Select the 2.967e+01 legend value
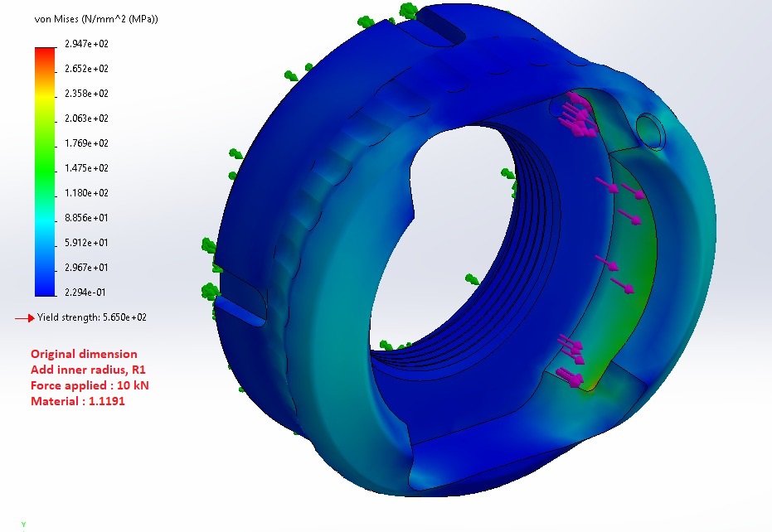Screen dimensions: 772x532 pos(86,267)
